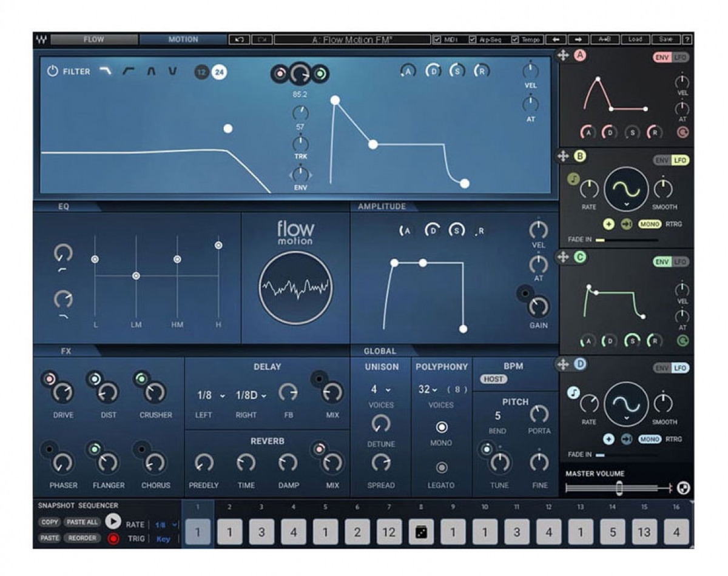Toggle modulator D tempo-sync note icon
This screenshot has height=576, width=728.
(x=573, y=393)
